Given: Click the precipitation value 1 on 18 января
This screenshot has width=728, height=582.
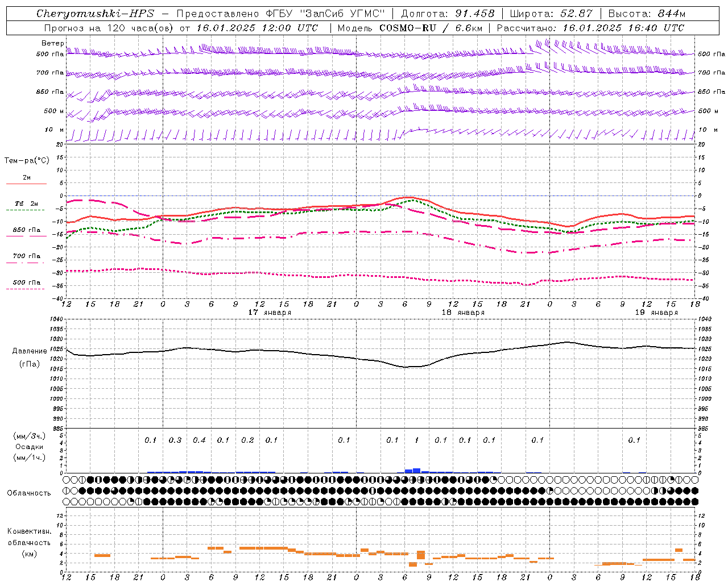Looking at the screenshot, I should [x=417, y=440].
